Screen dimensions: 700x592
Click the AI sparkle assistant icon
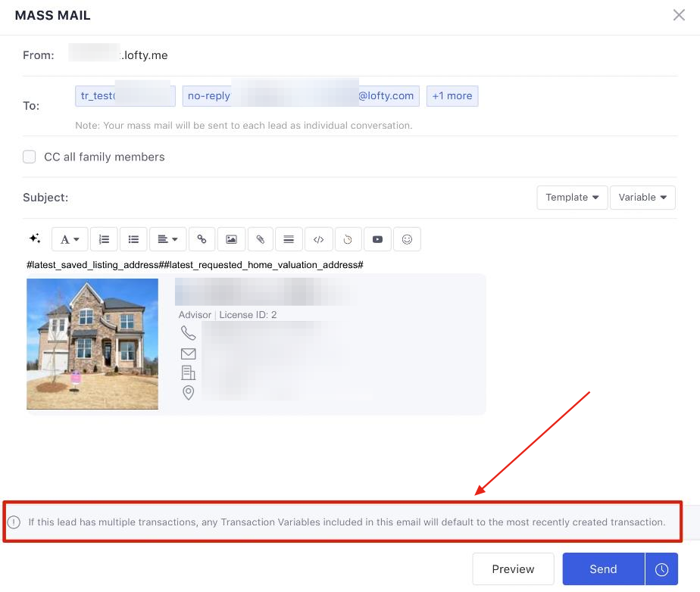[35, 238]
